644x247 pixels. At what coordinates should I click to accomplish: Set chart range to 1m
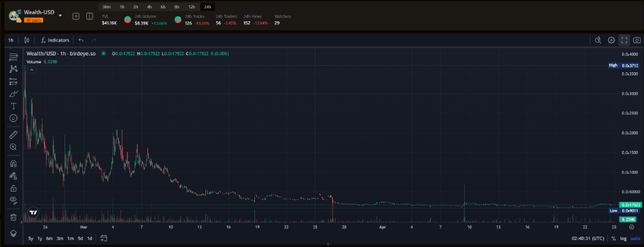coord(70,239)
